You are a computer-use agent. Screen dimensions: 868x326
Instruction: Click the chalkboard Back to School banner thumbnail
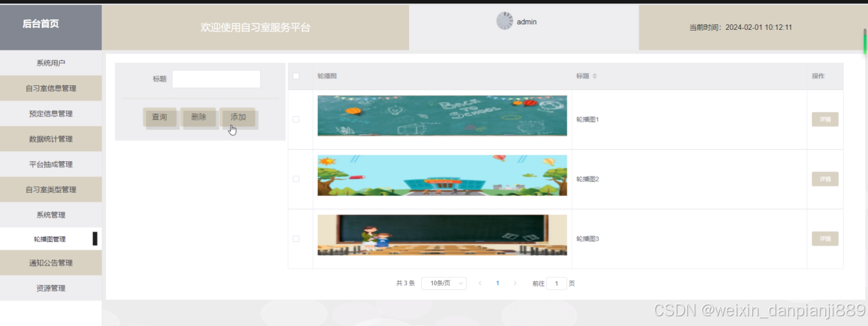(442, 115)
